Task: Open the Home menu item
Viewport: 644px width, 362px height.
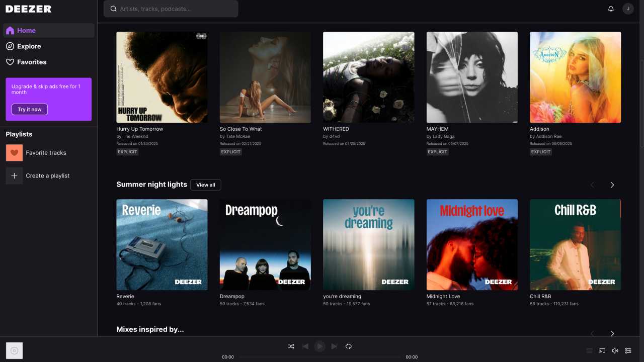Action: click(49, 30)
